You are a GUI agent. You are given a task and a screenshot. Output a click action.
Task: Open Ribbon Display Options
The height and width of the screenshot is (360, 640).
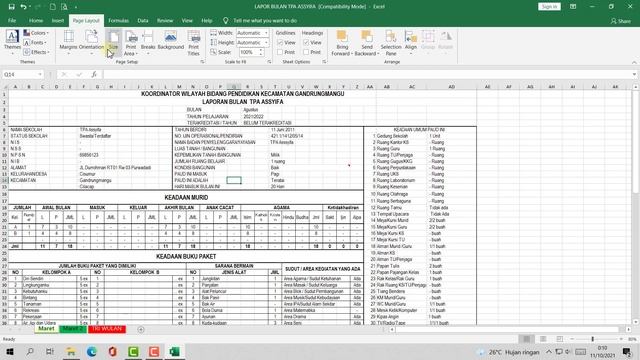(573, 7)
